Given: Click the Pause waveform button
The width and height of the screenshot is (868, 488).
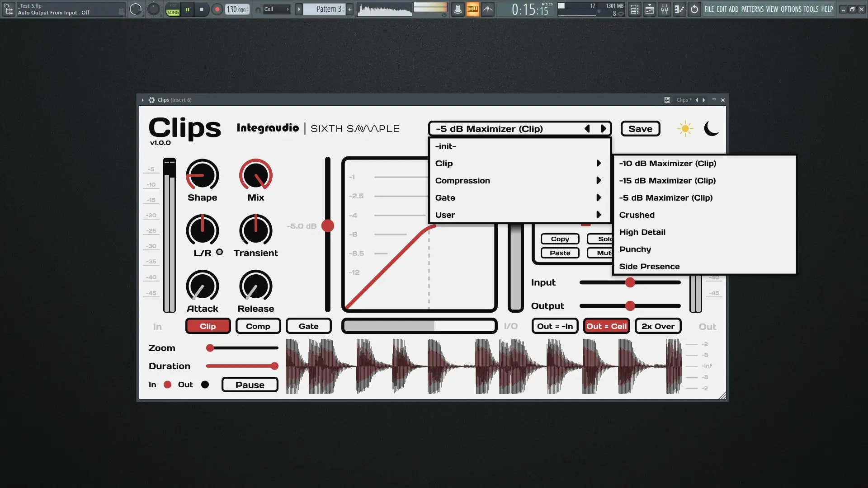Looking at the screenshot, I should click(250, 385).
